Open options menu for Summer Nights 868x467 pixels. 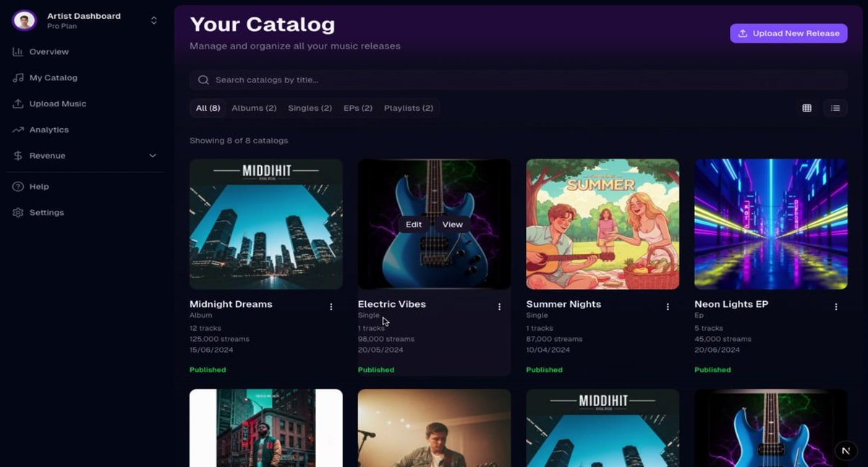(x=668, y=307)
